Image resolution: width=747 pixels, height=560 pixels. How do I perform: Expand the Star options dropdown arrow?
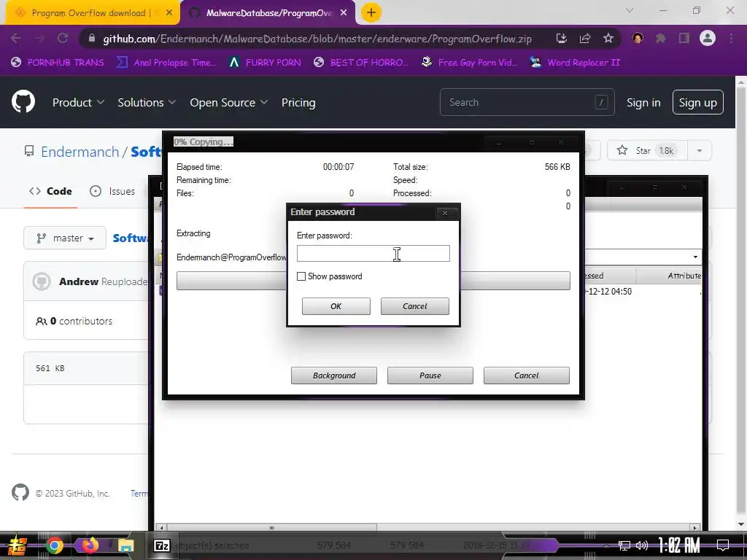[x=700, y=150]
